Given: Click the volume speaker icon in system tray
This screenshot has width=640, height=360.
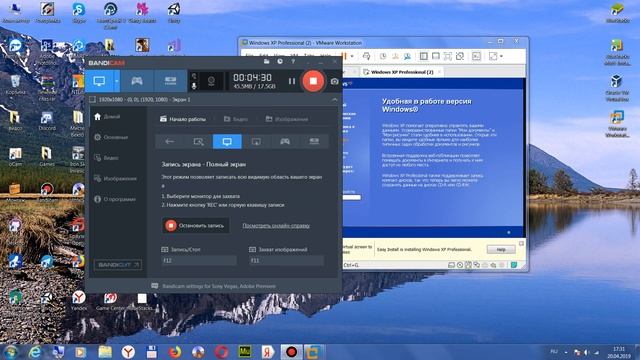Looking at the screenshot, I should 587,352.
